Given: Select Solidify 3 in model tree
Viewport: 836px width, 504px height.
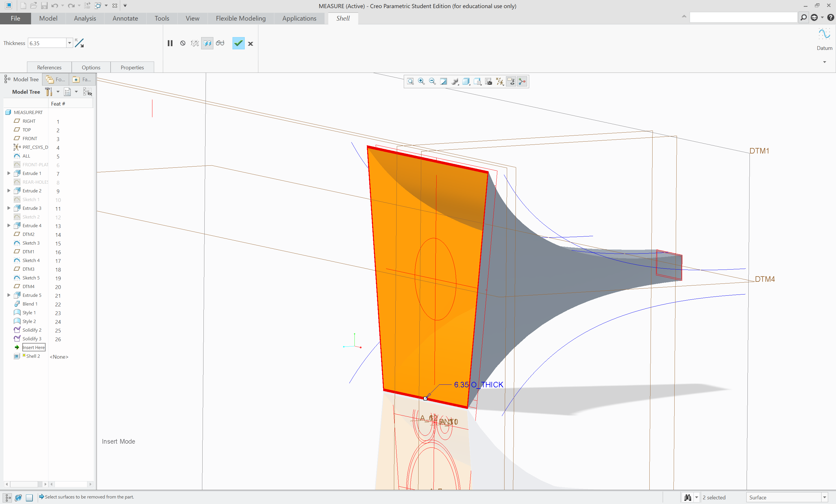Looking at the screenshot, I should [32, 339].
